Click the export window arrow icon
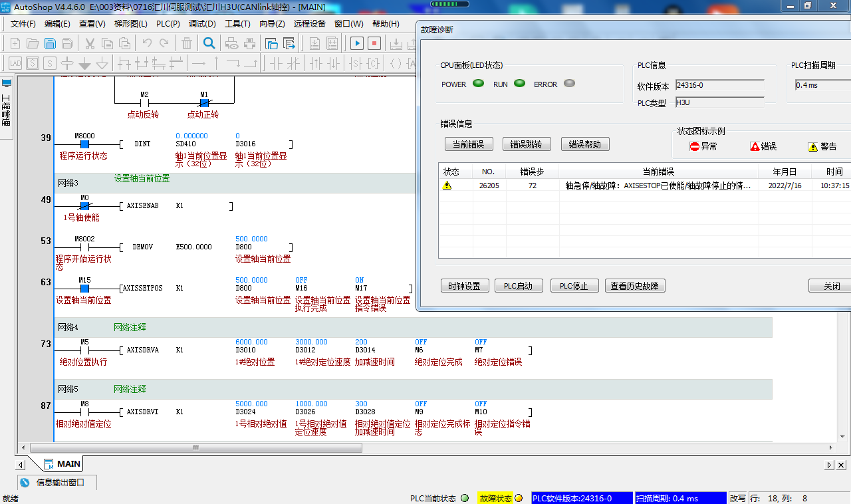Screen dimensions: 851x504 coord(289,44)
